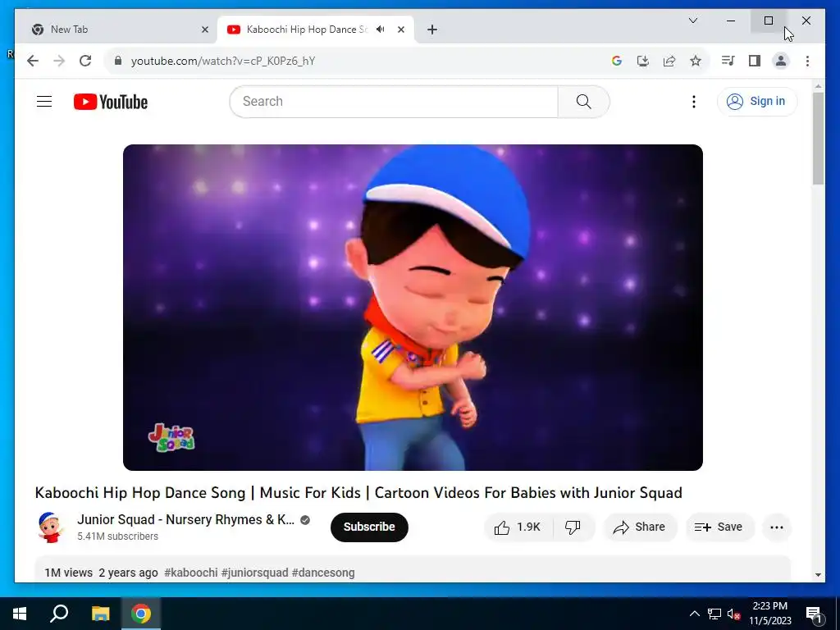Mute the tab via the speaker icon

pyautogui.click(x=381, y=30)
